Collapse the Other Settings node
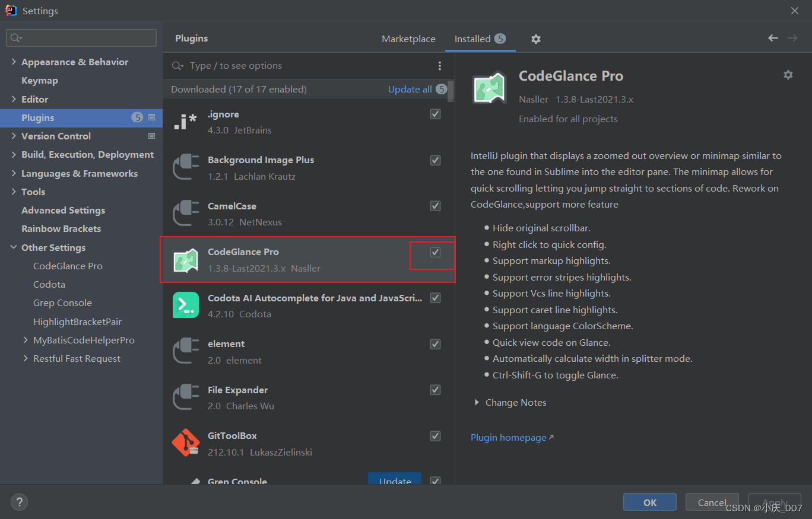This screenshot has height=519, width=812. point(14,247)
